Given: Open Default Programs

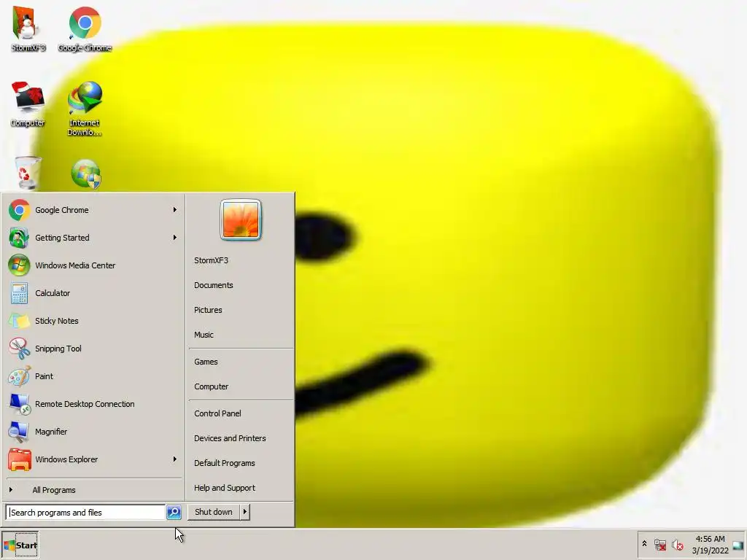Looking at the screenshot, I should click(225, 463).
